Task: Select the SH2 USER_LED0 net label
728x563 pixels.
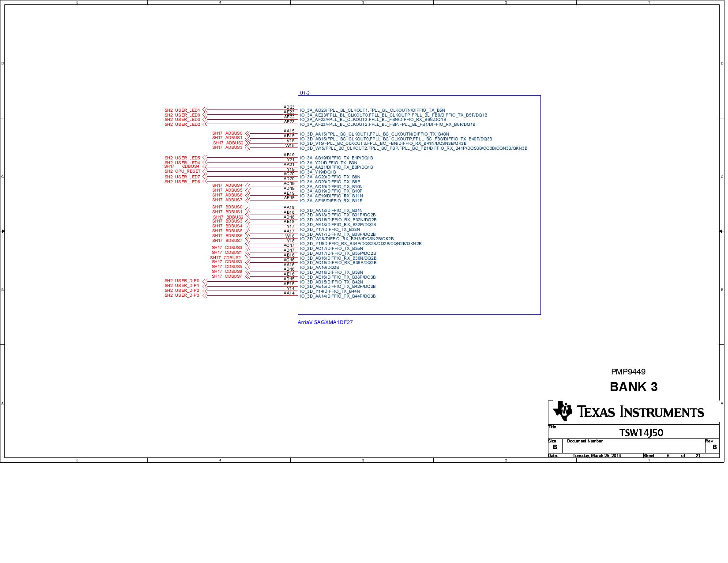Action: (x=182, y=115)
